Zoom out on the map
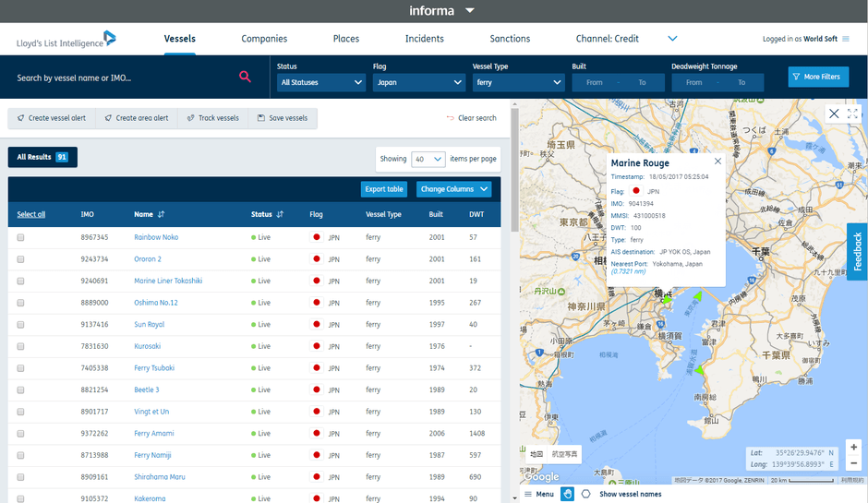 pyautogui.click(x=853, y=462)
